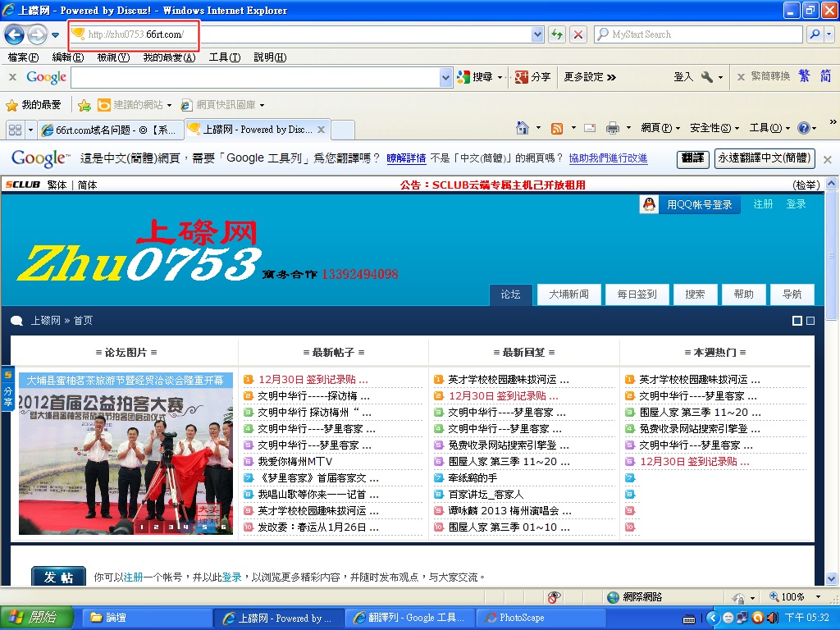
Task: Click the Print icon in command bar
Action: tap(612, 128)
